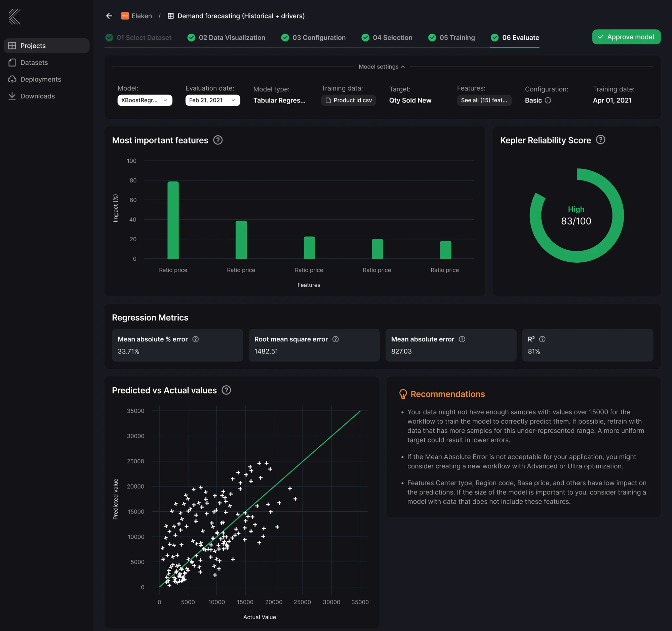
Task: Open help for Most important features
Action: pyautogui.click(x=218, y=140)
